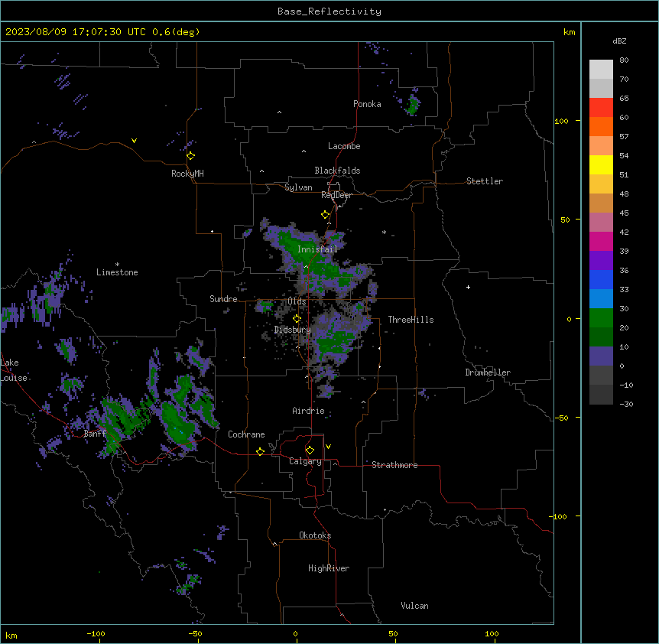Click the 50 tick label on right axis
Viewport: 659px width, 644px height.
[565, 220]
